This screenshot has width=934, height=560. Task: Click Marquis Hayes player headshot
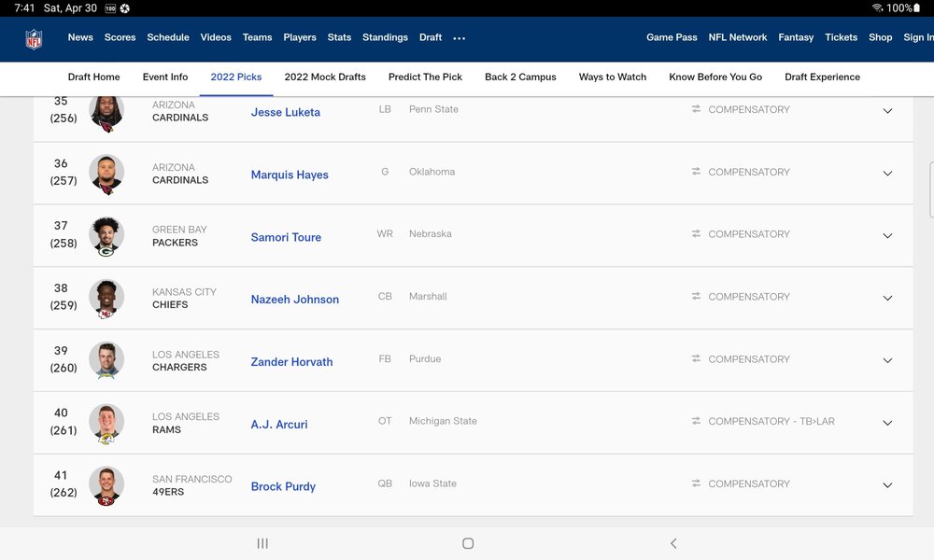click(x=106, y=175)
